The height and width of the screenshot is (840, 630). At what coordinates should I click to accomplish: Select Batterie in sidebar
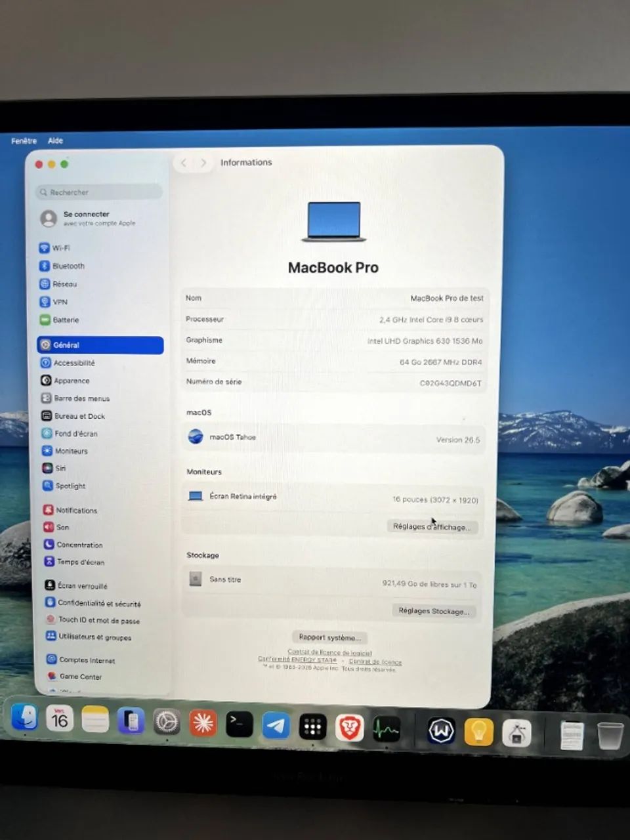pyautogui.click(x=59, y=320)
